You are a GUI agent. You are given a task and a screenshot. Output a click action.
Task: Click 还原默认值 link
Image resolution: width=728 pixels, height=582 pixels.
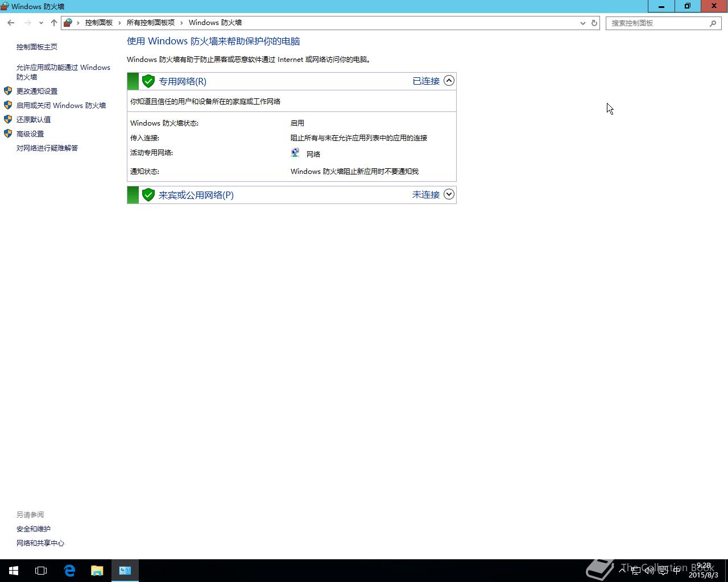[x=34, y=119]
